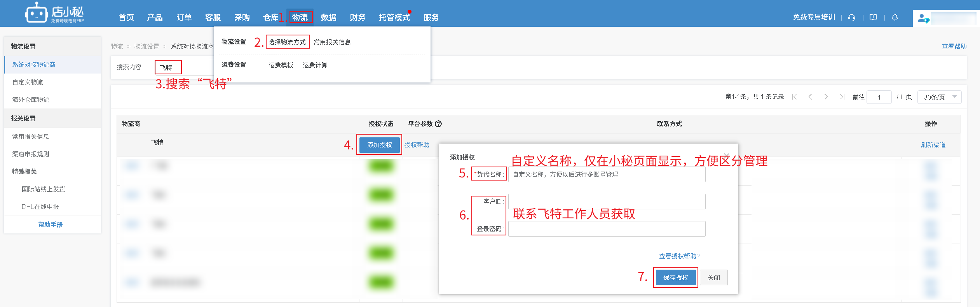980x307 pixels.
Task: Go to the next page arrow
Action: 826,97
